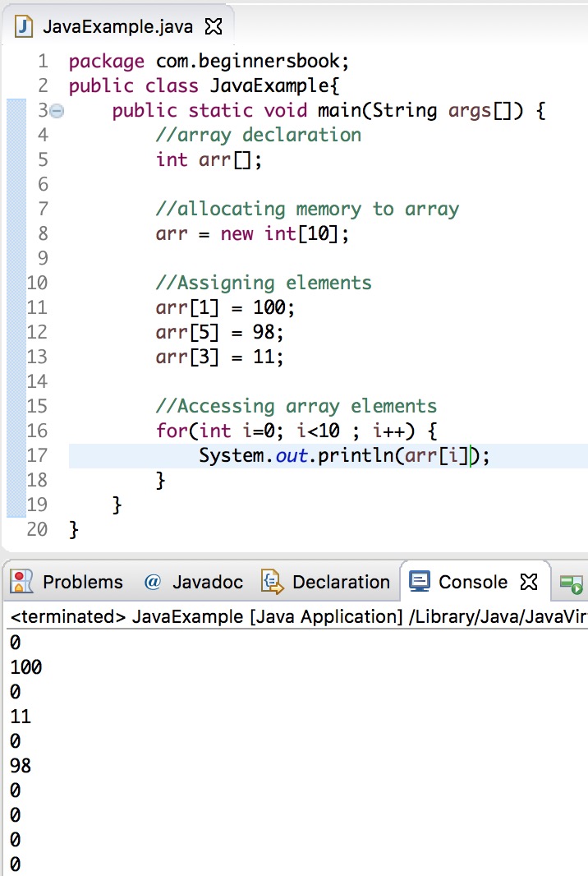The width and height of the screenshot is (588, 876).
Task: Click the 100 output in console
Action: pos(25,667)
